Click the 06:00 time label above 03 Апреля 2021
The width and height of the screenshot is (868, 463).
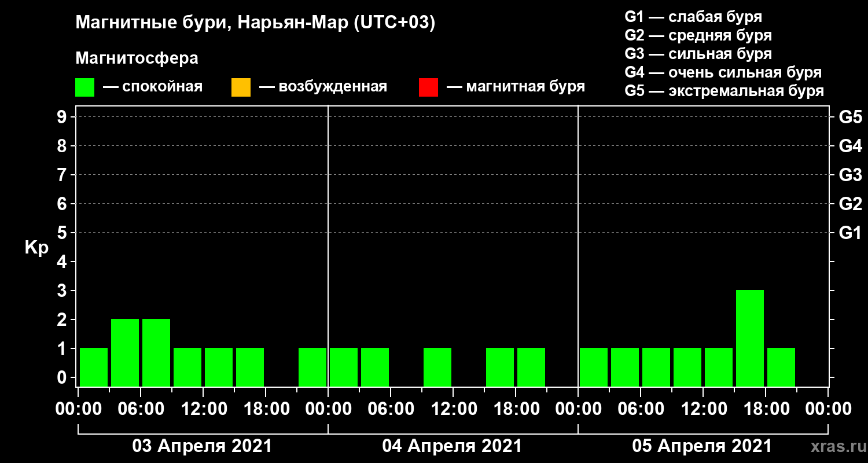pos(141,409)
